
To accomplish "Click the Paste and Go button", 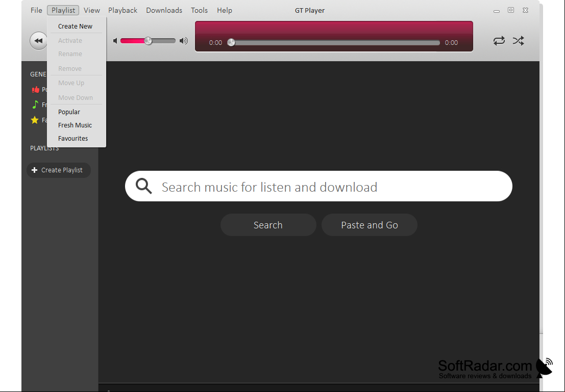I will [370, 225].
